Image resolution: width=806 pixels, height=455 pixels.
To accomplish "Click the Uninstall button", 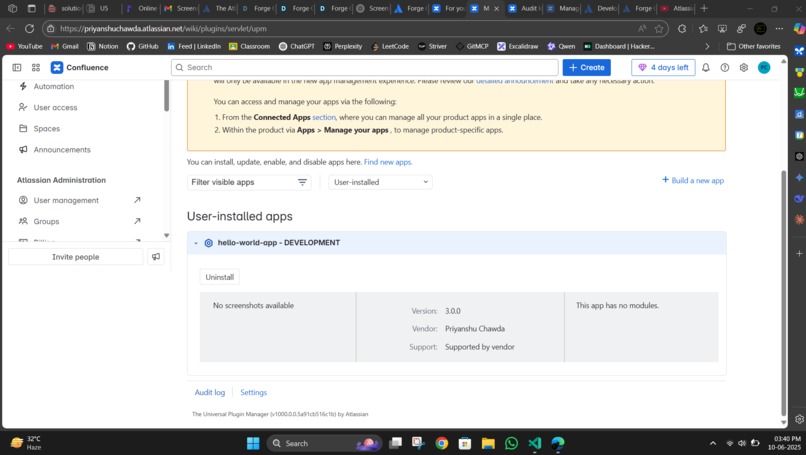I will 219,277.
